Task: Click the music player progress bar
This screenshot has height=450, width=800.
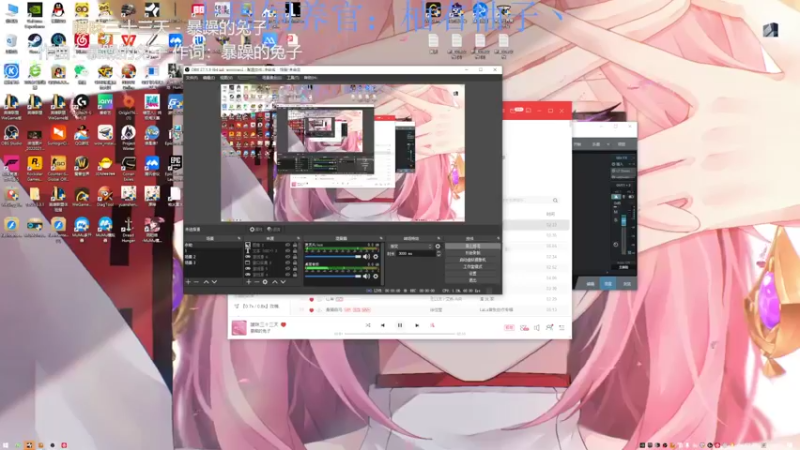Action: click(399, 334)
